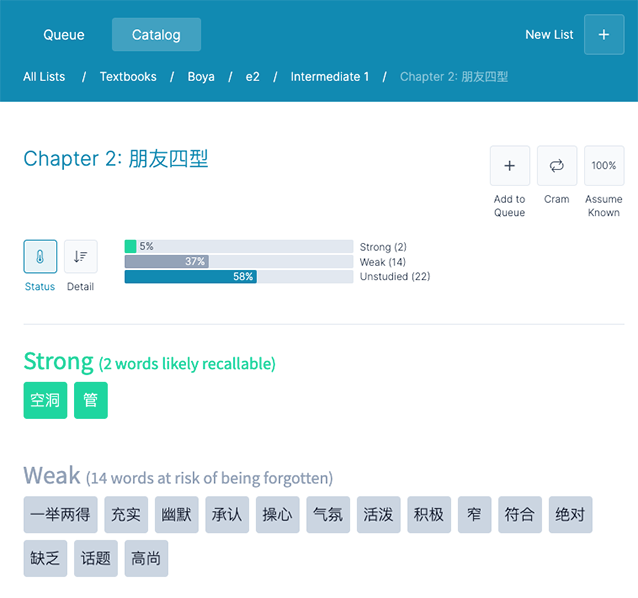The height and width of the screenshot is (598, 638).
Task: Switch to the Detail sort view
Action: pyautogui.click(x=81, y=256)
